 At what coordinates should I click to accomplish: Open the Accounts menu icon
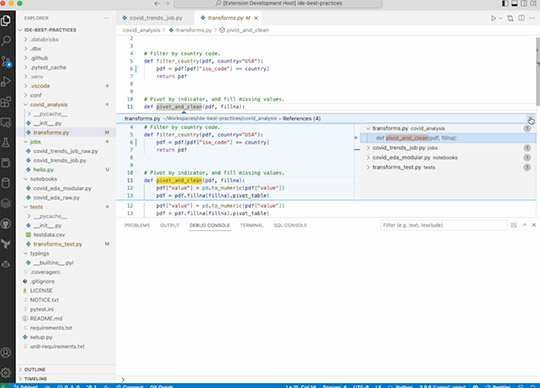6,353
